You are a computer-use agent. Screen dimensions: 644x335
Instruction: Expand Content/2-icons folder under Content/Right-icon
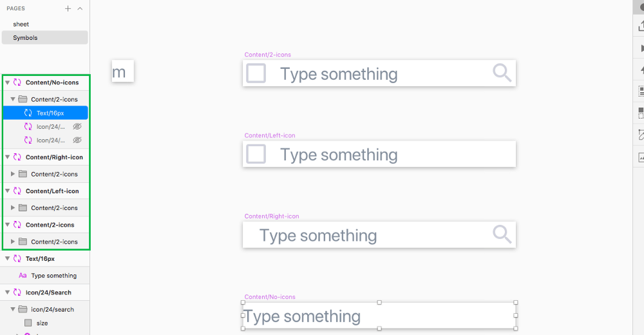(x=13, y=174)
